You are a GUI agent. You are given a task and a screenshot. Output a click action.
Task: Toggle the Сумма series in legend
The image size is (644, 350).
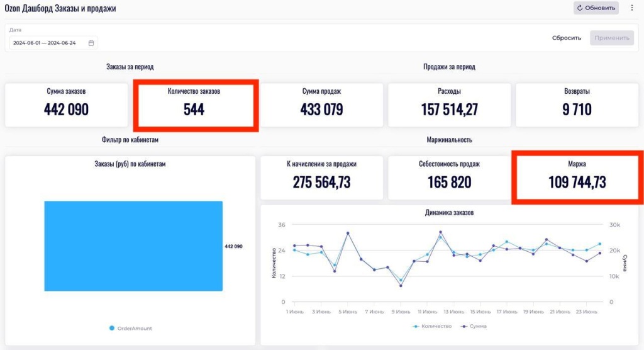pos(474,326)
